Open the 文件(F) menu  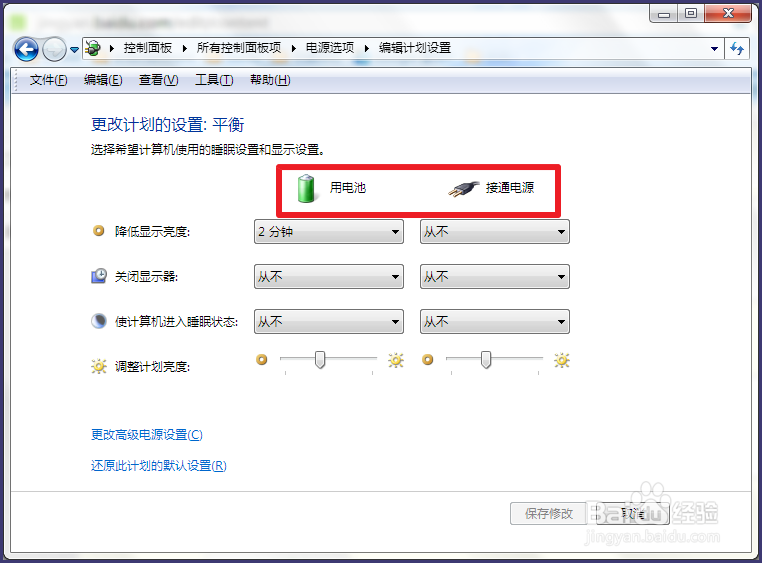[48, 80]
